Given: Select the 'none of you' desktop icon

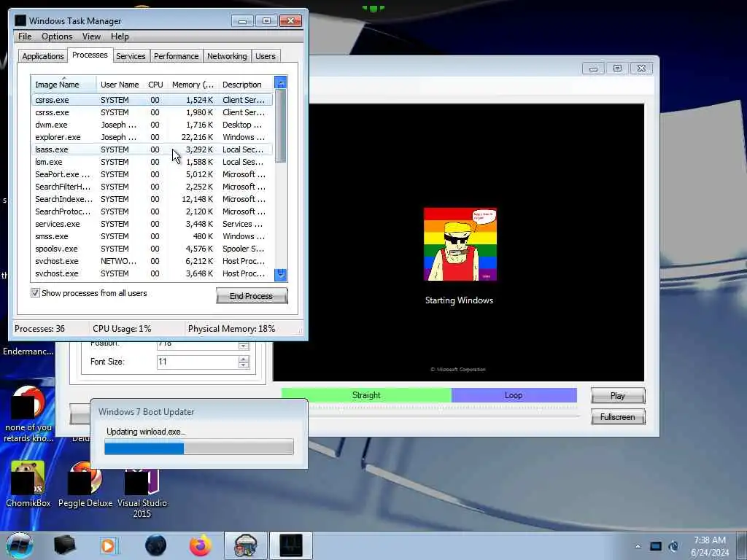Looking at the screenshot, I should tap(28, 414).
